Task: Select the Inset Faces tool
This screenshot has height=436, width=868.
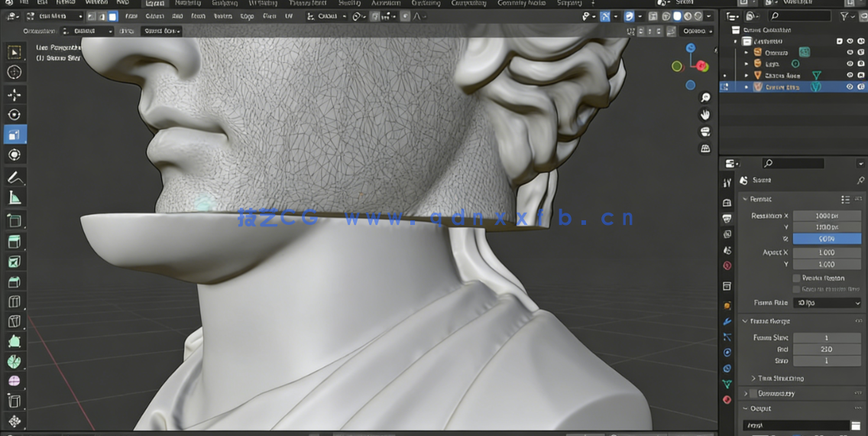Action: [15, 262]
